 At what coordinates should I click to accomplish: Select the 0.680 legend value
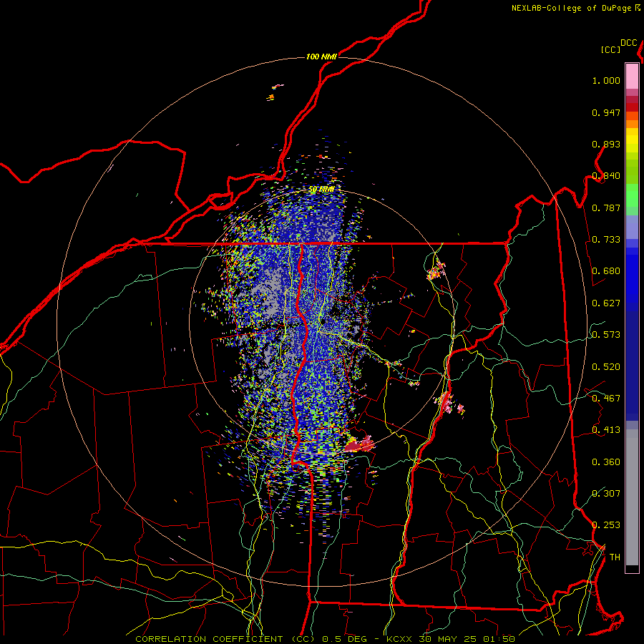pos(606,271)
